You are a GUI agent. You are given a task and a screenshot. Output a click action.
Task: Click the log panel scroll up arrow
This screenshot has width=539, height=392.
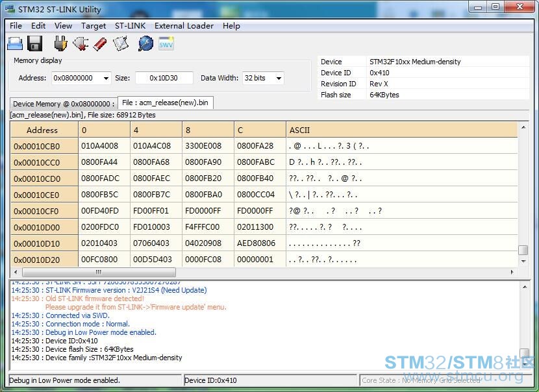pos(525,286)
